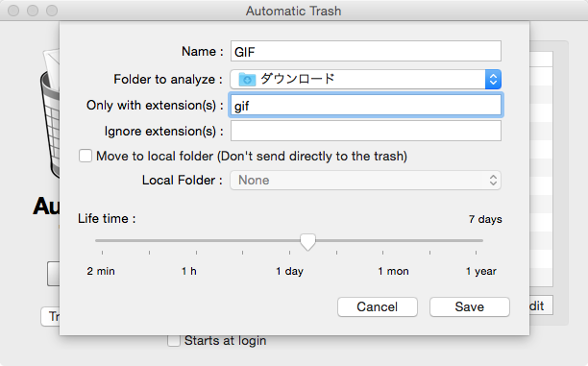Click the 7 days life time value

(485, 219)
